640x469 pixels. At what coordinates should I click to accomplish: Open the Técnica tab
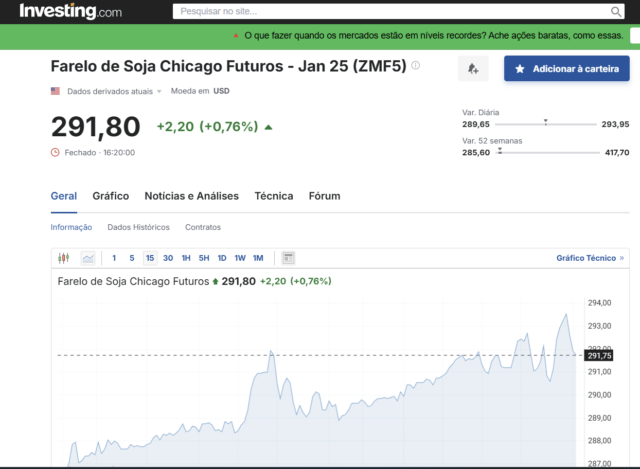(274, 196)
